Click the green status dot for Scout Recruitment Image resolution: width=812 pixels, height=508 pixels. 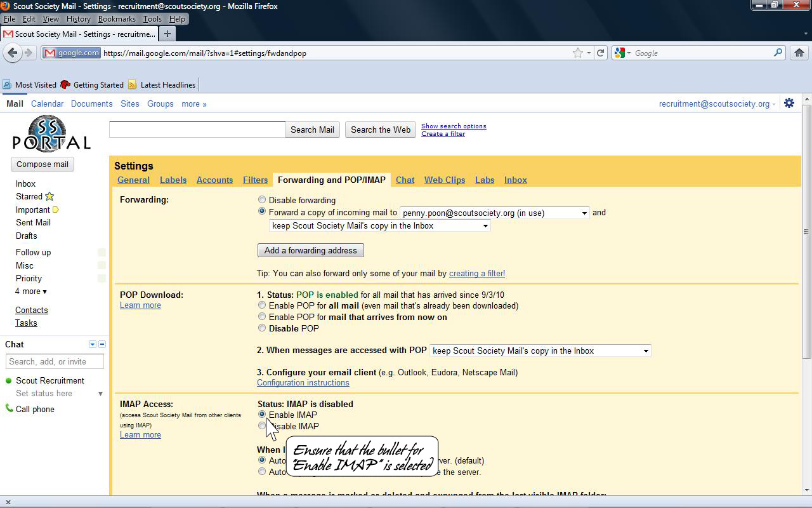pyautogui.click(x=9, y=381)
